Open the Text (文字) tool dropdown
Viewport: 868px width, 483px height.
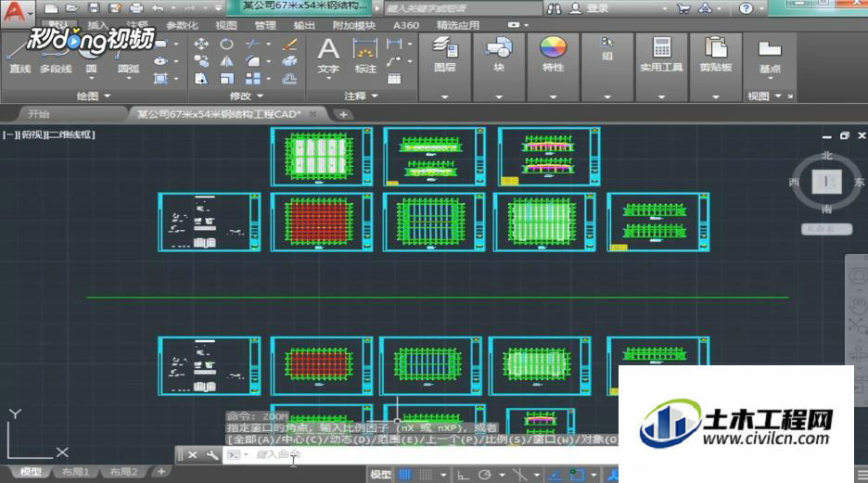(x=328, y=79)
